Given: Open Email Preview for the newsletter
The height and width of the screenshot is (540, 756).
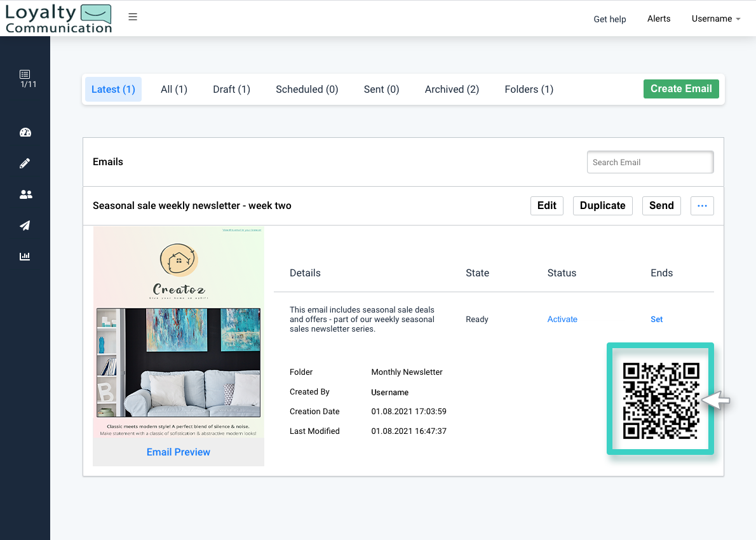Looking at the screenshot, I should click(x=178, y=452).
